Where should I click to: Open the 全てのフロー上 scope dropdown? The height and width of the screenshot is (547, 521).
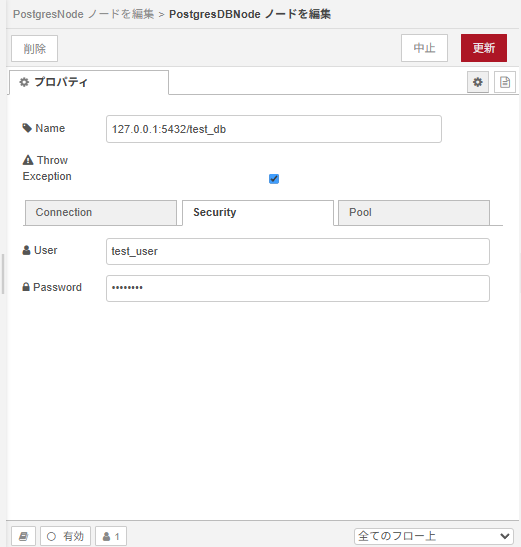(x=434, y=536)
